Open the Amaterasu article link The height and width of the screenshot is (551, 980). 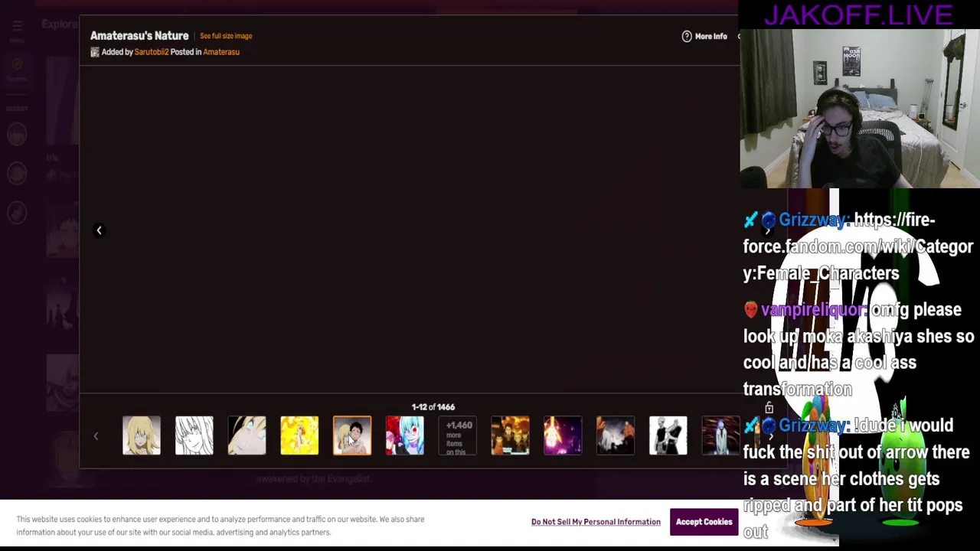(221, 52)
